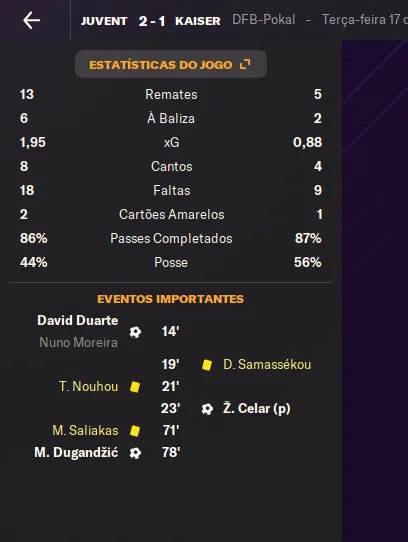This screenshot has width=408, height=542.
Task: Select assist provider Nuno Moreira
Action: tap(78, 343)
